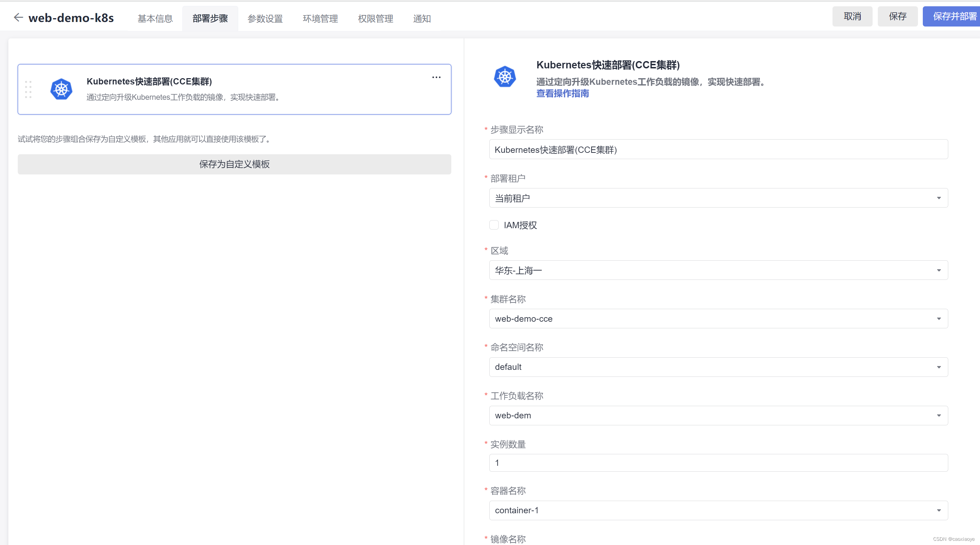Switch to the 基本信息 tab
The width and height of the screenshot is (980, 545).
pos(155,18)
